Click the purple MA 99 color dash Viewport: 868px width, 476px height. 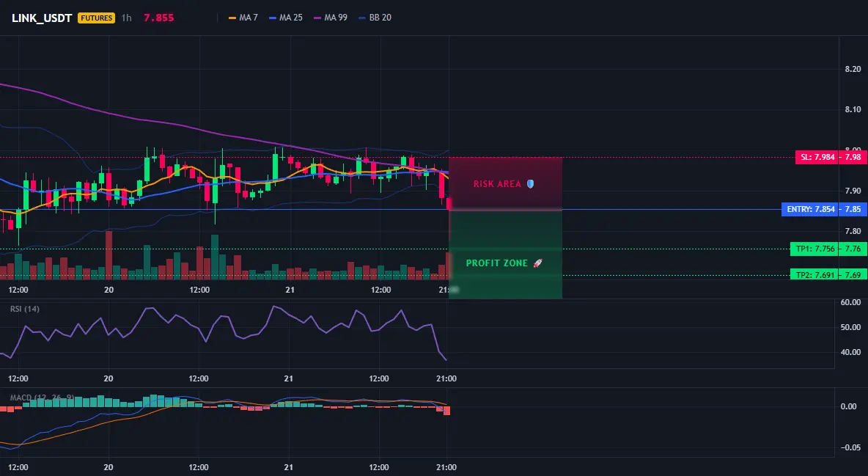click(x=317, y=18)
